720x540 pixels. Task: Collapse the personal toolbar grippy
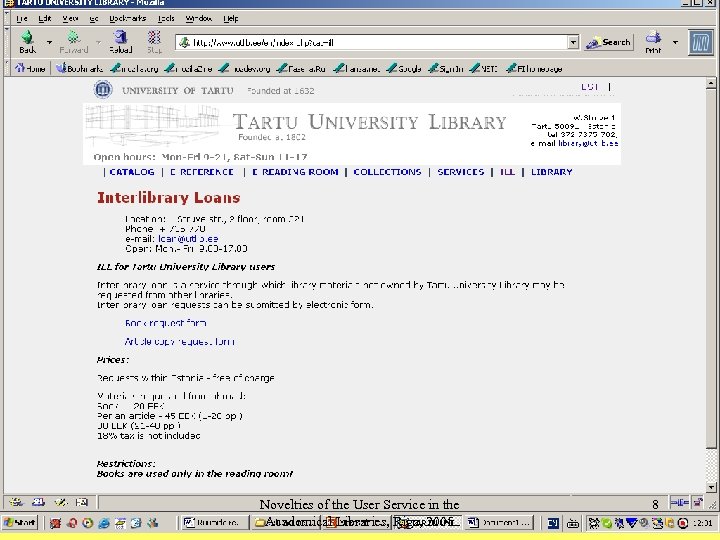(x=7, y=68)
